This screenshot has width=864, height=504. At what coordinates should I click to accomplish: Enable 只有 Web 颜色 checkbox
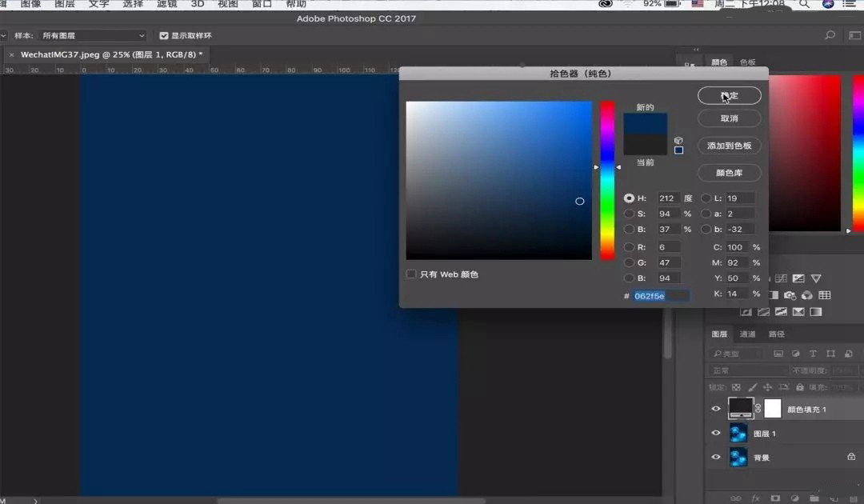(411, 274)
